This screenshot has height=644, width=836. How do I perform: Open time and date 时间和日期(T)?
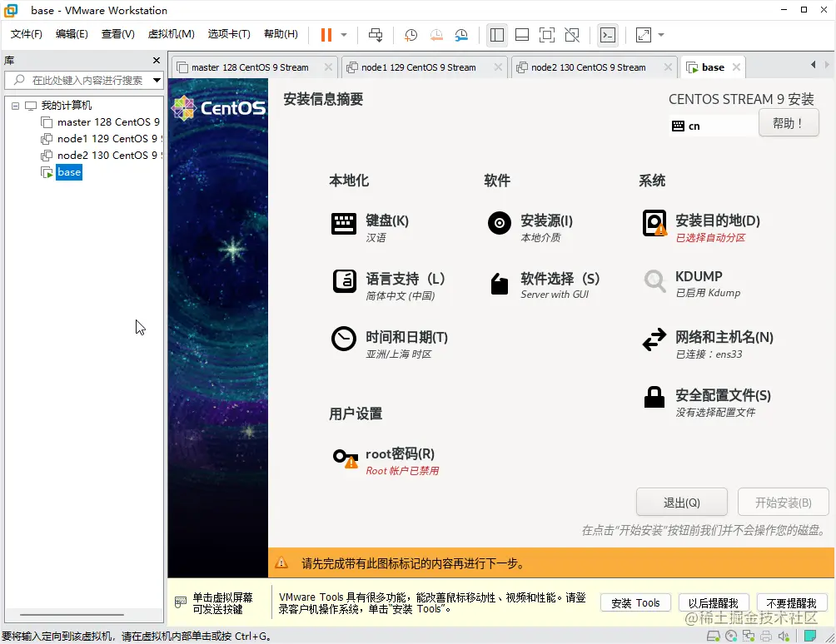390,344
